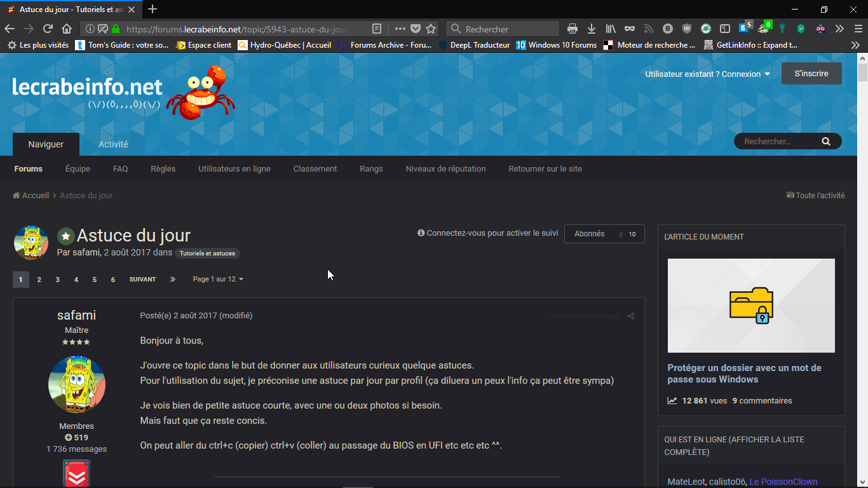The height and width of the screenshot is (488, 868).
Task: Open the Firefox library icon
Action: [x=611, y=29]
